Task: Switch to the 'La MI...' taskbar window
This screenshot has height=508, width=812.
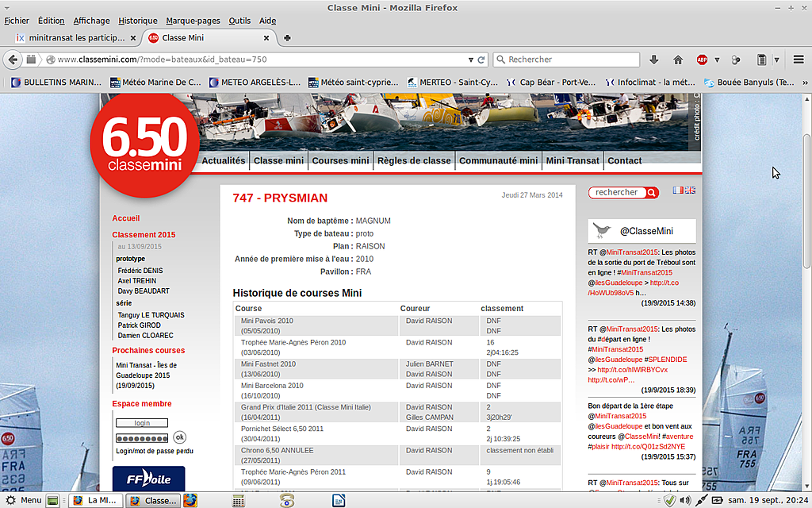Action: point(95,500)
